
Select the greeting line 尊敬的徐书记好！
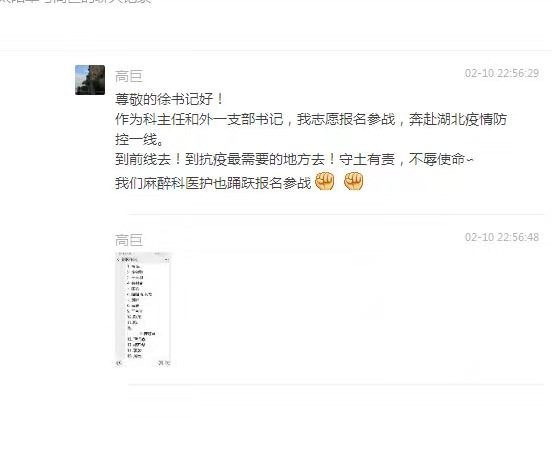click(169, 99)
